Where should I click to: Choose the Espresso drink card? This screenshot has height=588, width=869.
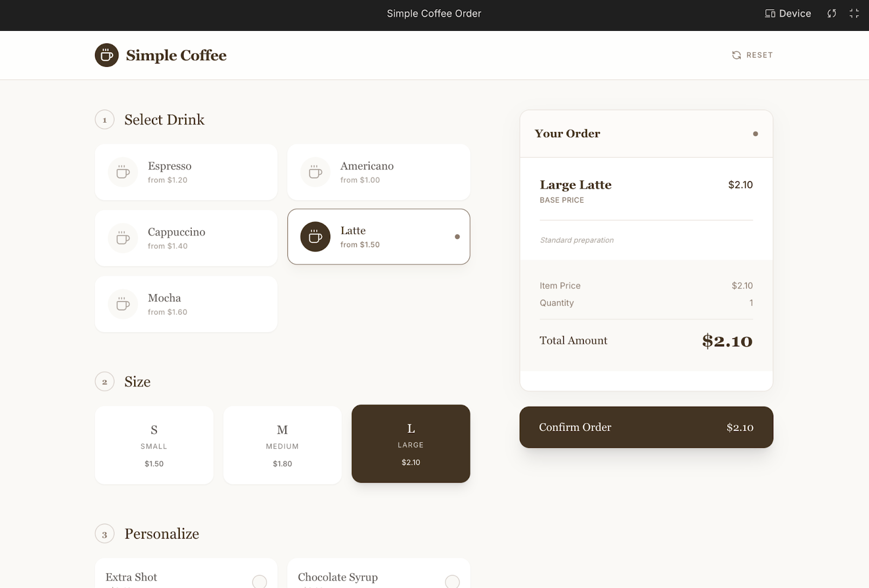tap(186, 172)
